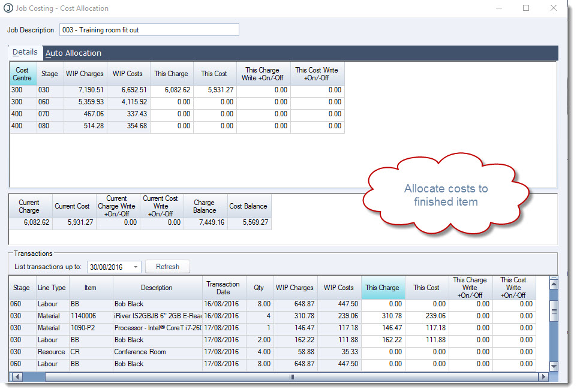The width and height of the screenshot is (577, 392).
Task: Click WIP Charges header in transactions grid
Action: pyautogui.click(x=295, y=288)
